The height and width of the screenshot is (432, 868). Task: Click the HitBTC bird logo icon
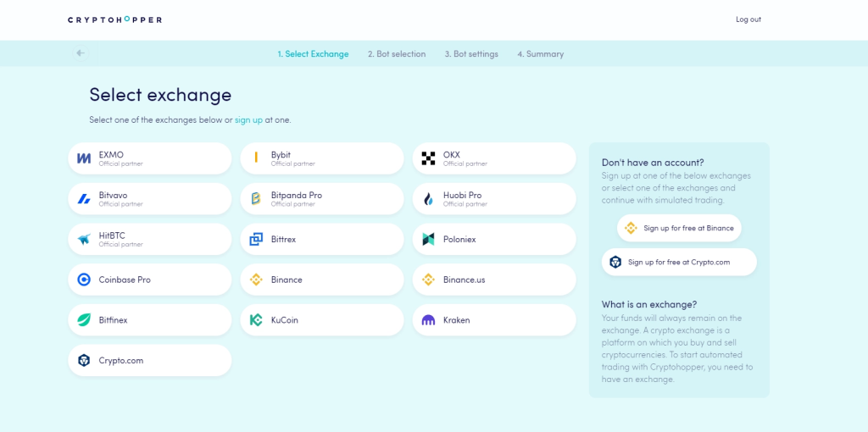click(84, 239)
